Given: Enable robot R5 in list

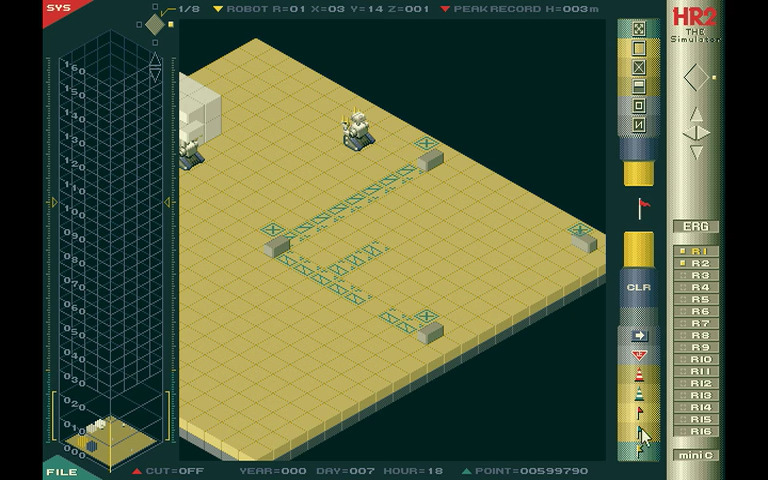Looking at the screenshot, I should 696,300.
